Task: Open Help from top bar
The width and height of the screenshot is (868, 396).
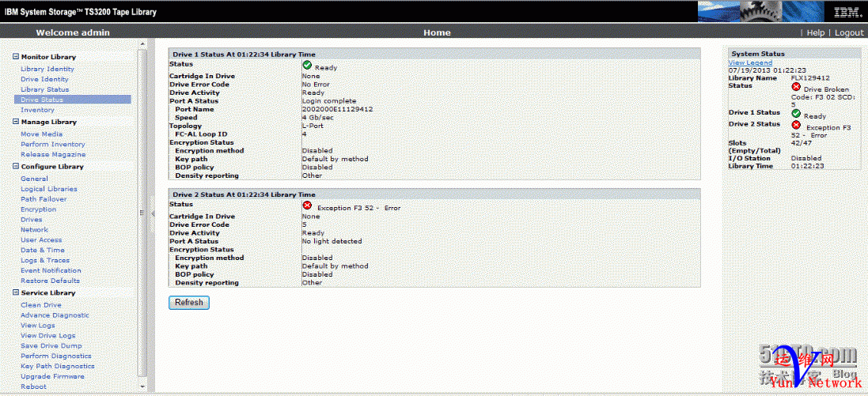Action: click(816, 32)
